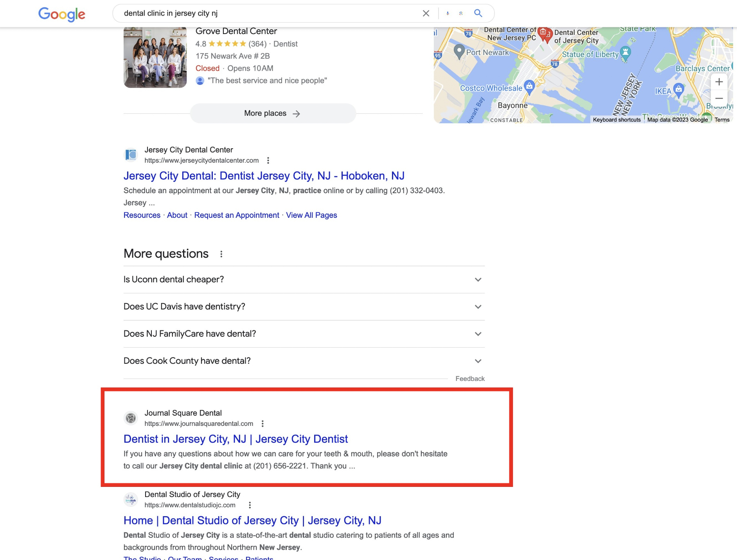Open the Grove Dental Center listing
The width and height of the screenshot is (737, 560).
click(x=236, y=31)
